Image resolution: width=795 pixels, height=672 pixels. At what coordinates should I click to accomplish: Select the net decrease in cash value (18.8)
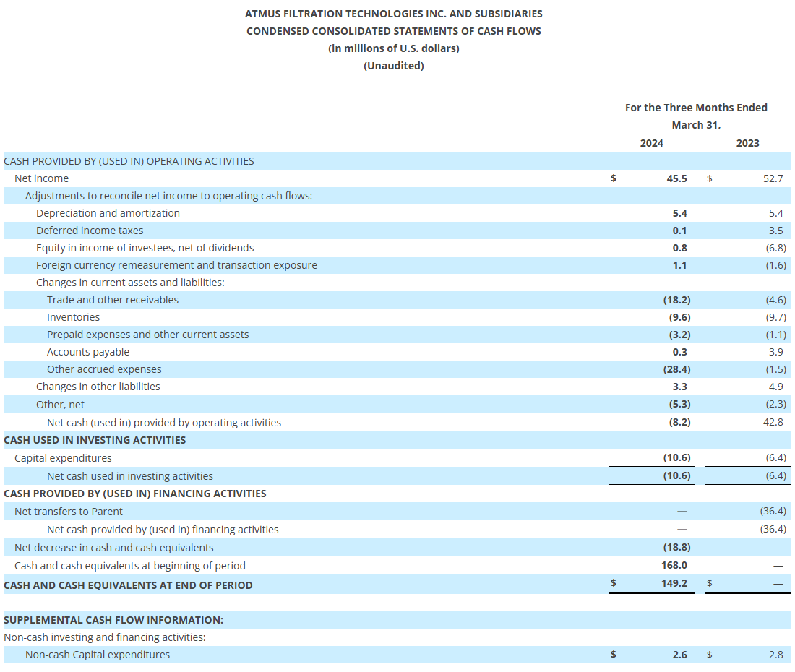(676, 547)
